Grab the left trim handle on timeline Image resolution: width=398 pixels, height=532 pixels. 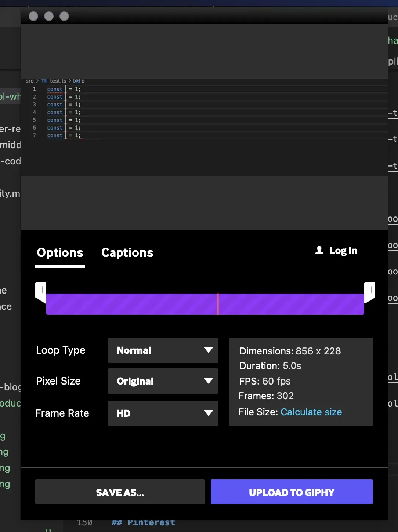(41, 291)
